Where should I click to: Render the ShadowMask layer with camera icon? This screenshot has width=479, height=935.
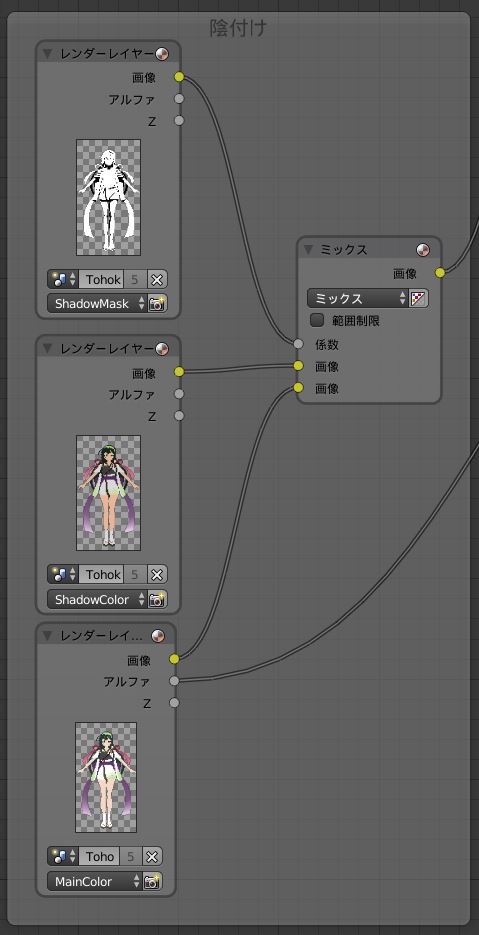tap(157, 304)
